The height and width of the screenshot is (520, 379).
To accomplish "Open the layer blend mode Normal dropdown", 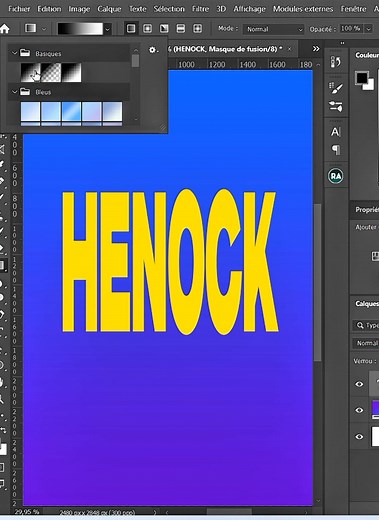I will coord(366,343).
